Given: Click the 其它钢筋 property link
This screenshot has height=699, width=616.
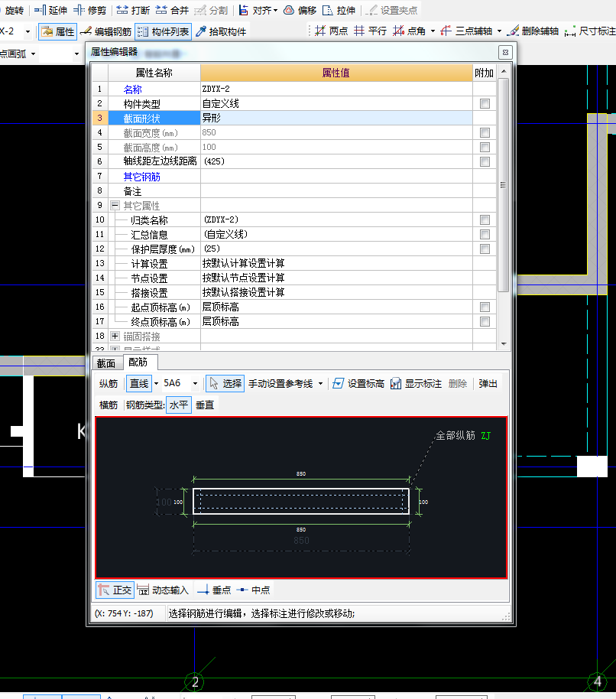Looking at the screenshot, I should pyautogui.click(x=141, y=177).
